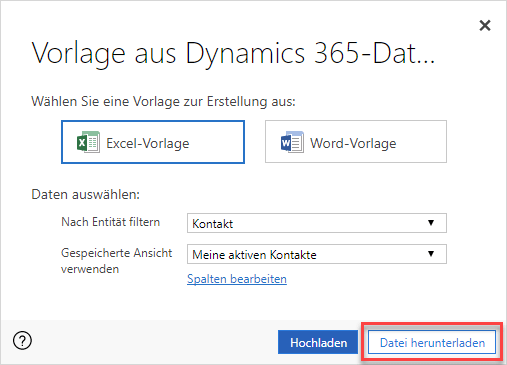Image resolution: width=507 pixels, height=365 pixels.
Task: Open the Nach Entität filtern dropdown
Action: 317,223
